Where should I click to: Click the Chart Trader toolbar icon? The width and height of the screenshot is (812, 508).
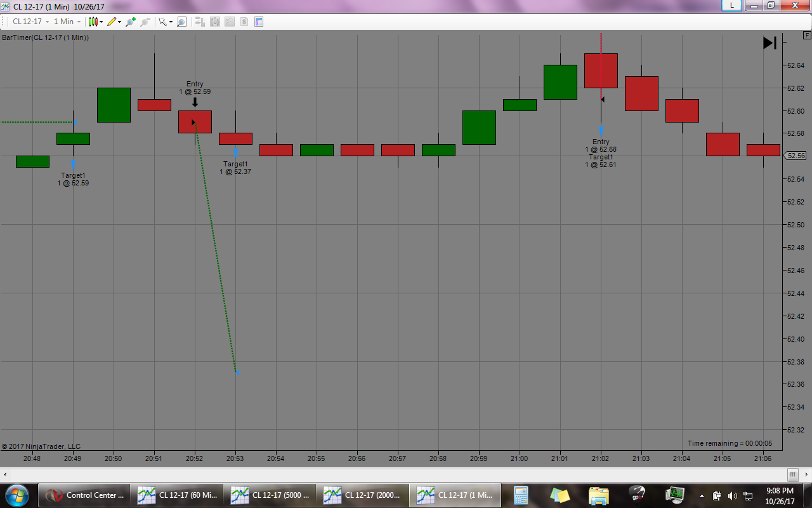click(x=200, y=22)
